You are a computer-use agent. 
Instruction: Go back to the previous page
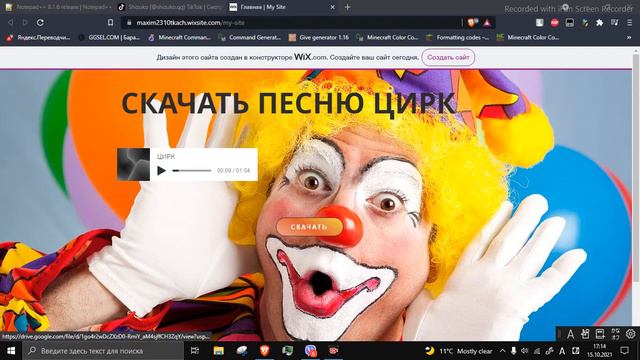(11, 22)
